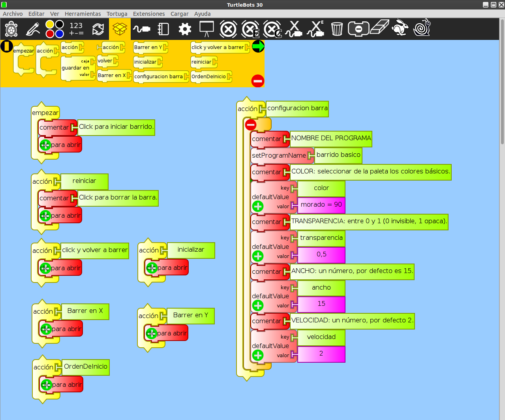Run program slowly with snail icon
Image resolution: width=505 pixels, height=420 pixels.
[x=422, y=28]
